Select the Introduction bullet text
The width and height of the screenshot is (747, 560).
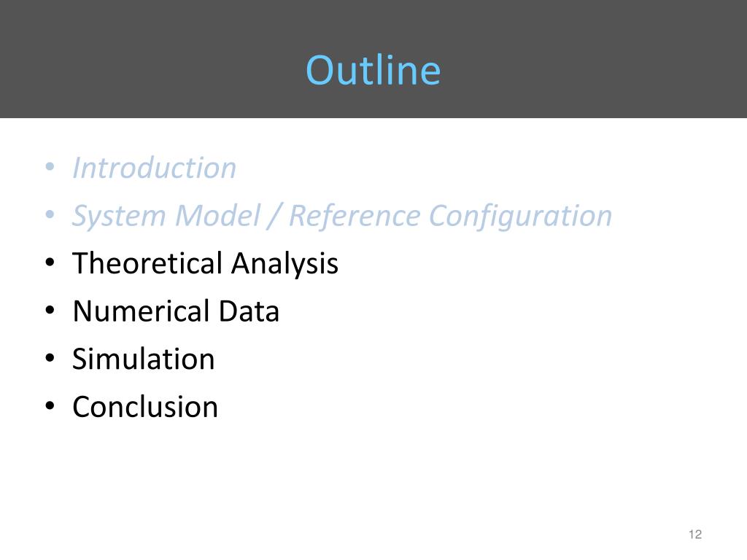(154, 168)
